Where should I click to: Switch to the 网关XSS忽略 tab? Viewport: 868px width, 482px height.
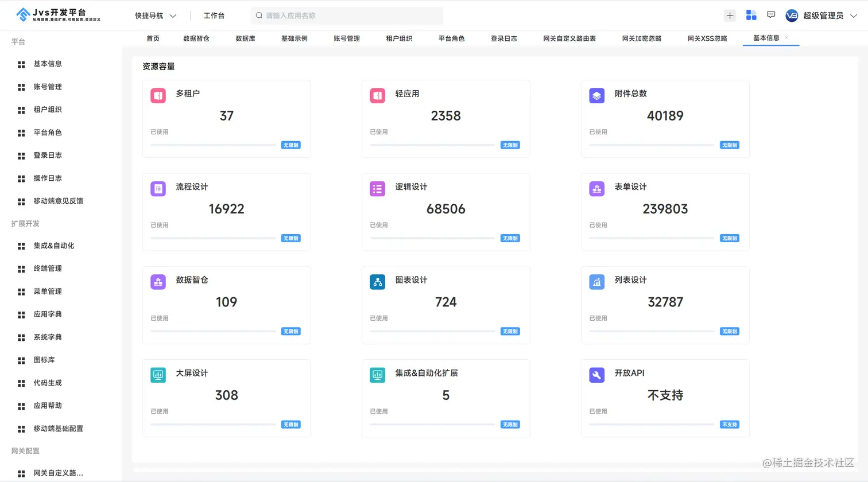click(707, 38)
